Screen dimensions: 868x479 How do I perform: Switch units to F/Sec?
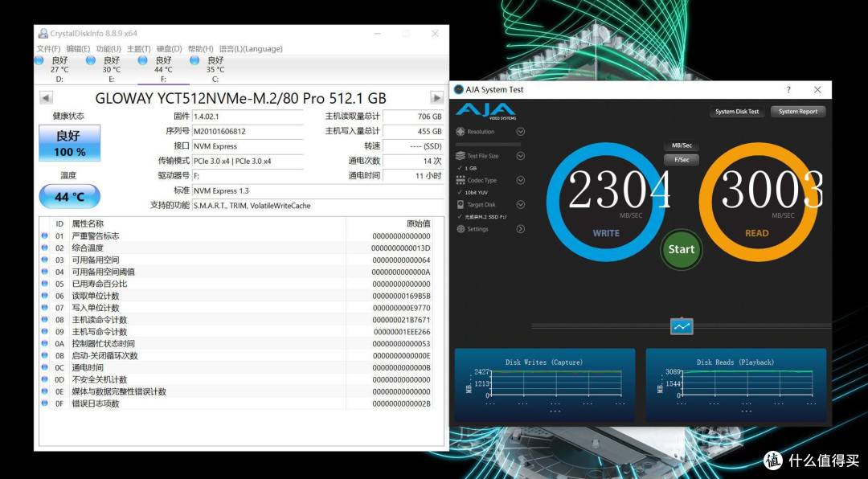682,160
